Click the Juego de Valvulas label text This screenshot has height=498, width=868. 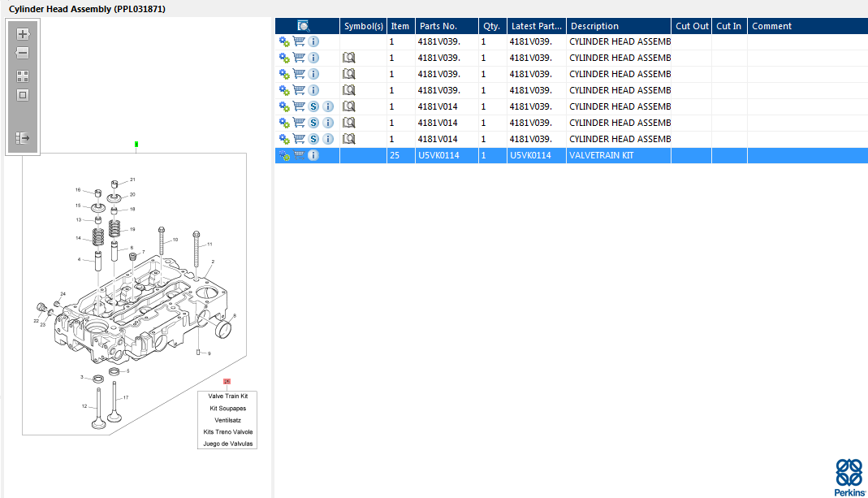tap(228, 444)
